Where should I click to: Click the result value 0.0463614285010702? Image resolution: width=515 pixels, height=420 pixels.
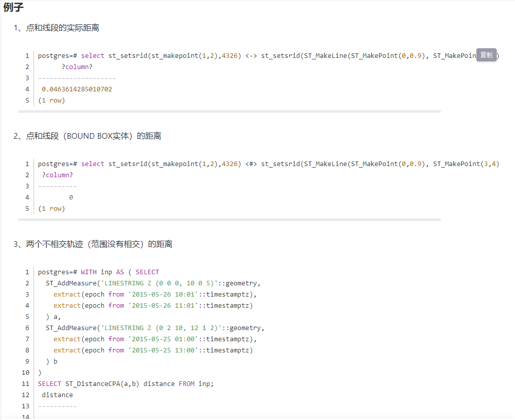(x=77, y=89)
